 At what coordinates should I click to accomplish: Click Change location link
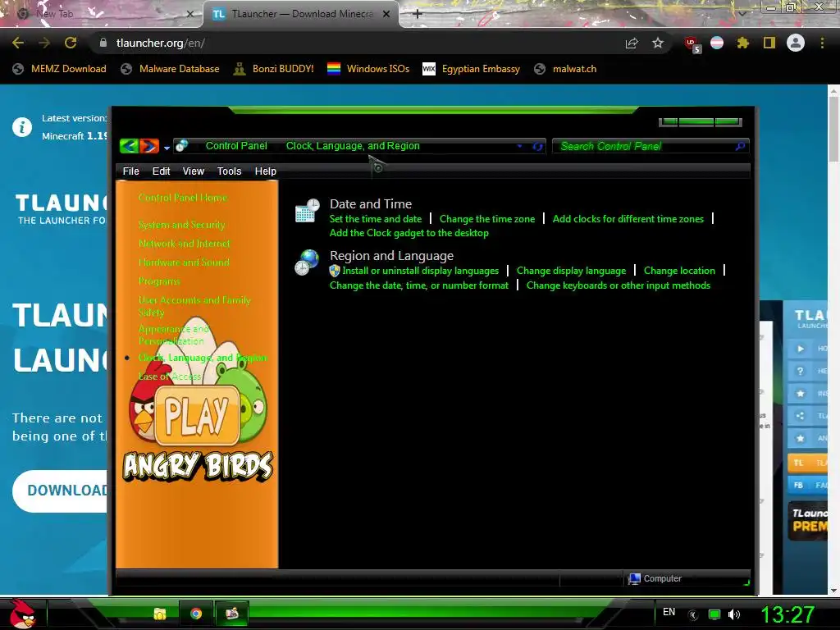click(x=679, y=271)
